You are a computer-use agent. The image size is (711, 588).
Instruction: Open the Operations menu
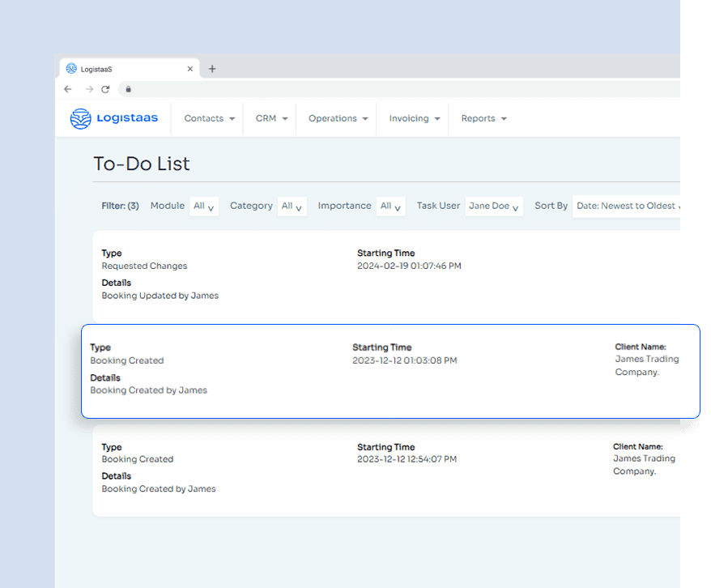click(338, 118)
